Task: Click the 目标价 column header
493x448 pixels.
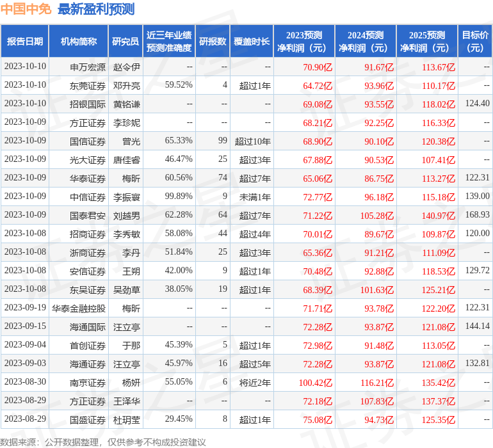Action: coord(475,41)
